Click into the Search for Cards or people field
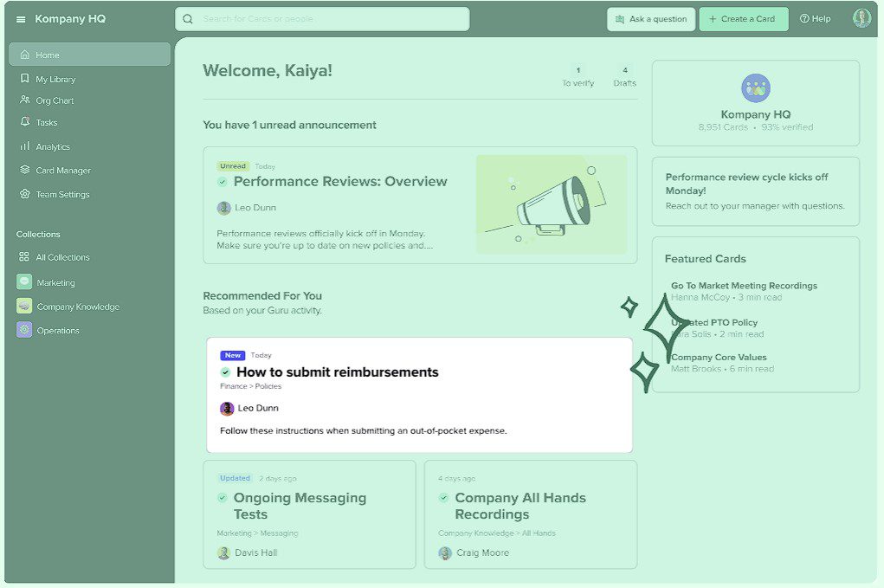The image size is (884, 588). coord(329,19)
